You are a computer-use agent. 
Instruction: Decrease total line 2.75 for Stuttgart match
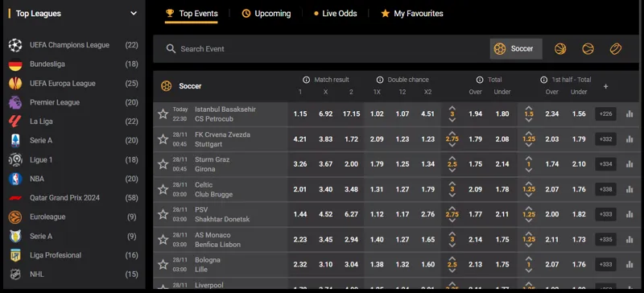(452, 146)
